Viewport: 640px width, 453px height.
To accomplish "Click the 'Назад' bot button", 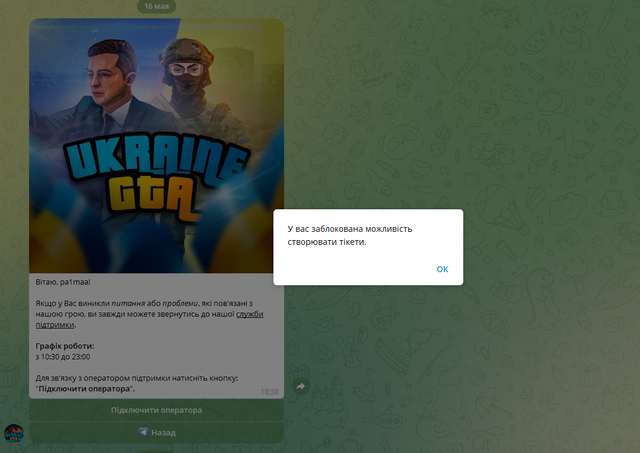I will point(156,433).
